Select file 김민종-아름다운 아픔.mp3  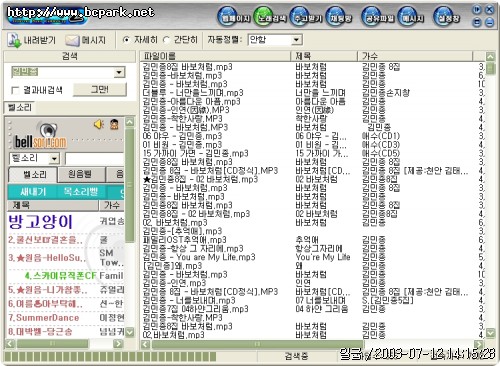(191, 101)
